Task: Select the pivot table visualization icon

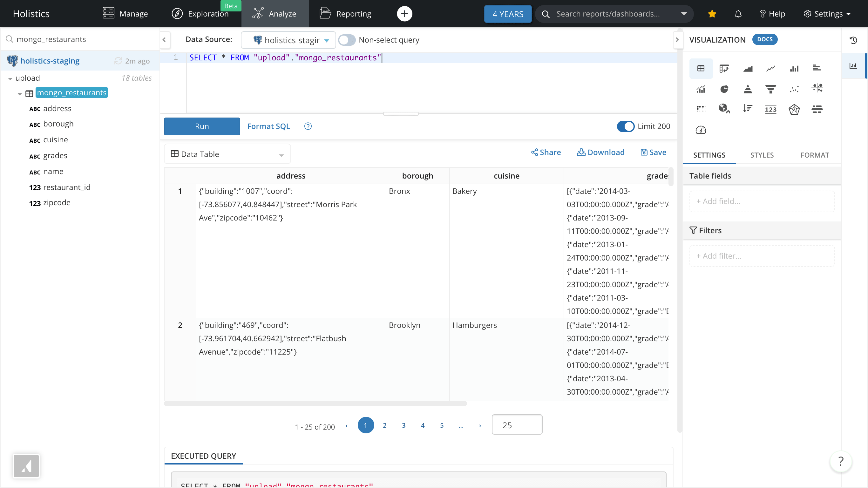Action: [x=724, y=68]
